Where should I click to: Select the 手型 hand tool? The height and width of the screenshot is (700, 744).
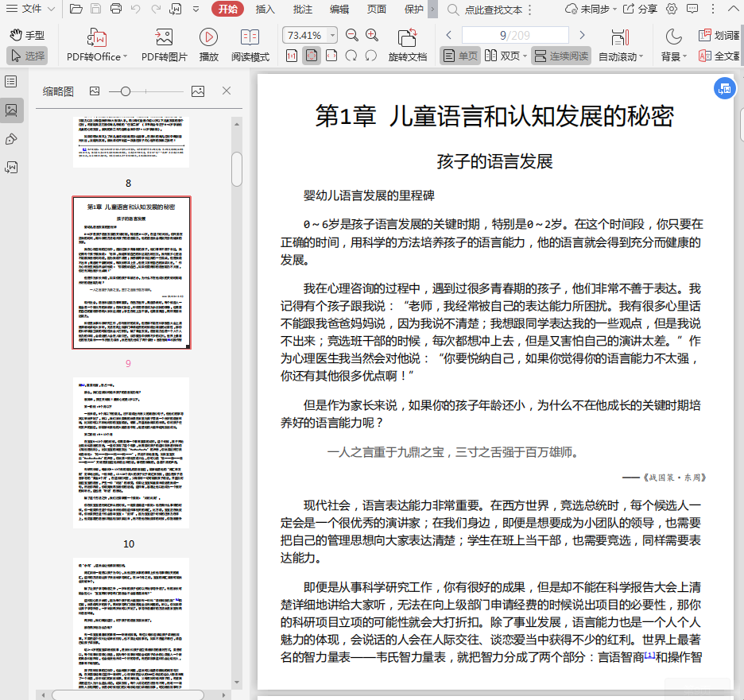click(27, 35)
